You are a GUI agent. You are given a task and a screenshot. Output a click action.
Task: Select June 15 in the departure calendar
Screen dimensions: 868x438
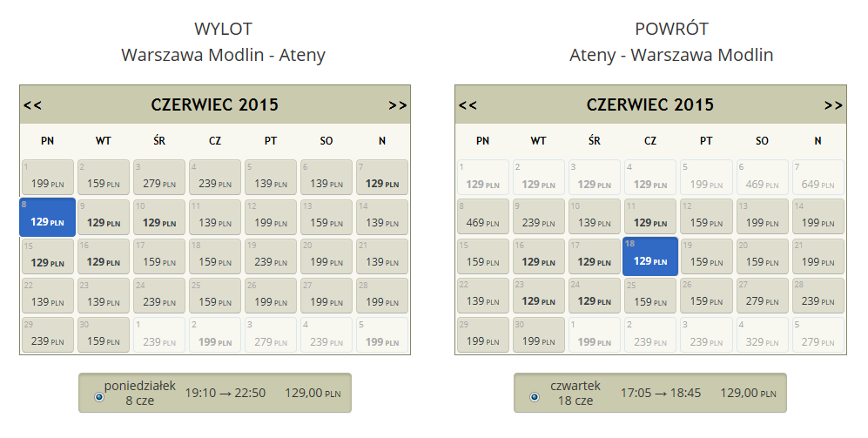point(48,256)
